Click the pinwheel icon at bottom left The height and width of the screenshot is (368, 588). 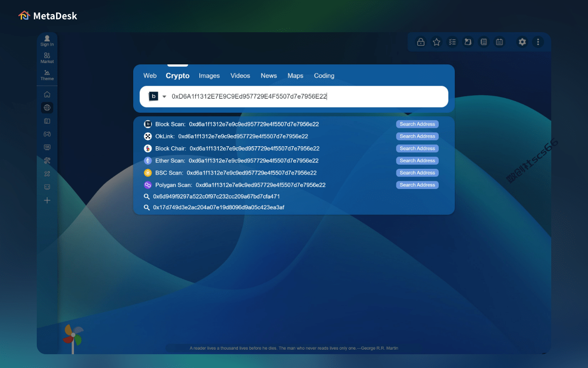73,339
